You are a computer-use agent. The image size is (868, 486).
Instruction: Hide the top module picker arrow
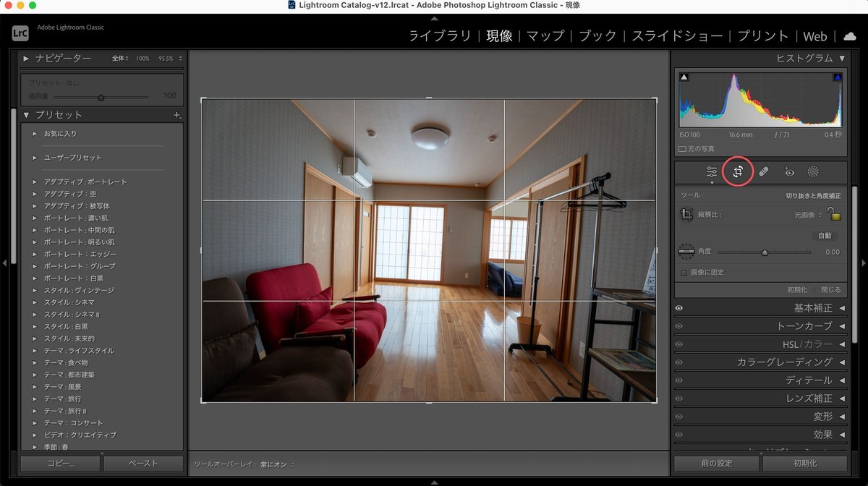(x=434, y=18)
